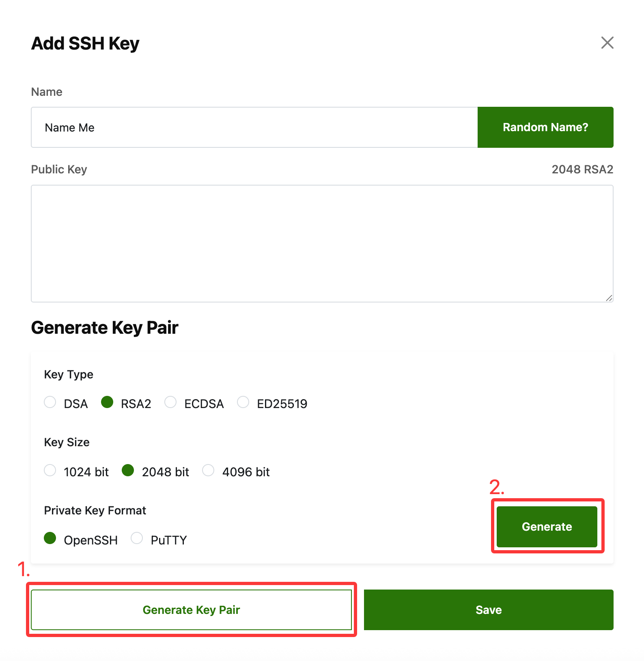Select the ED25519 key type
The width and height of the screenshot is (644, 661).
243,402
